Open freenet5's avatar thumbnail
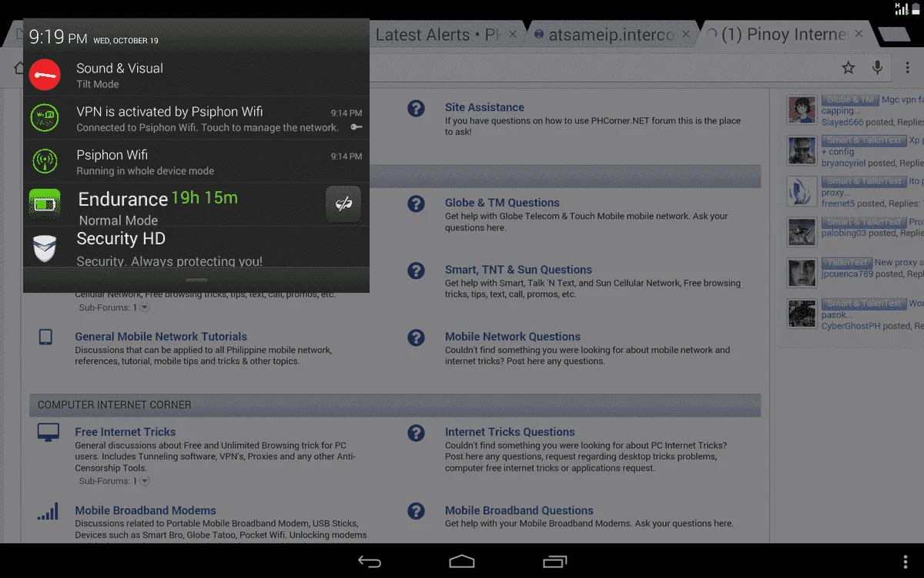 [802, 192]
